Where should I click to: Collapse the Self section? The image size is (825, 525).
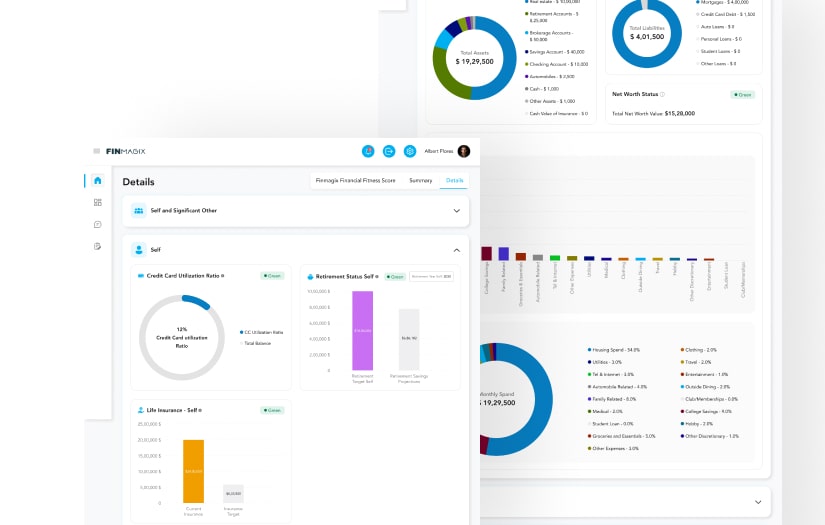tap(456, 250)
